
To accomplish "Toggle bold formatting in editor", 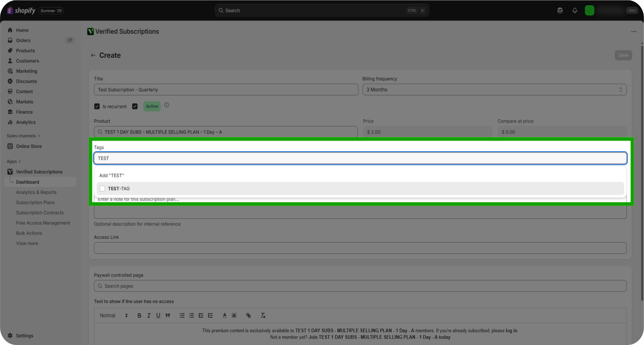I will tap(139, 316).
